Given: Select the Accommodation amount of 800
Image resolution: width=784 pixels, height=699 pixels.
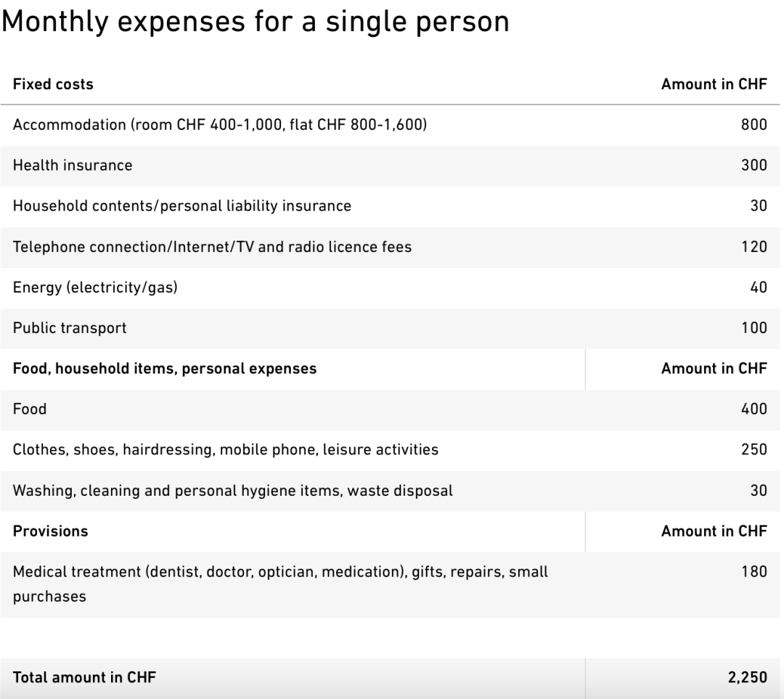Looking at the screenshot, I should point(754,125).
